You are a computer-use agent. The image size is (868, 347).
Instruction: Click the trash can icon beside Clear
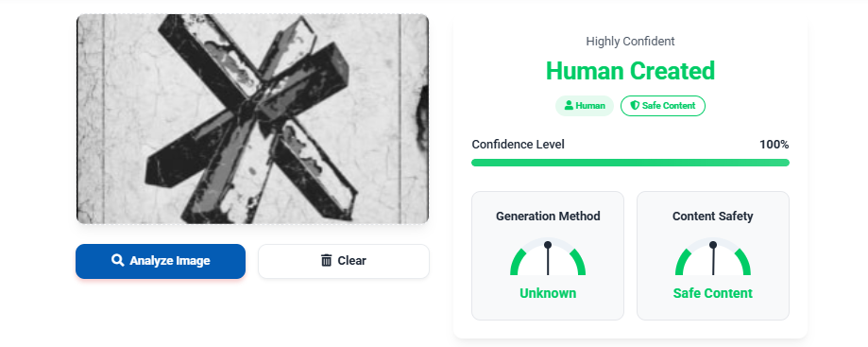327,261
